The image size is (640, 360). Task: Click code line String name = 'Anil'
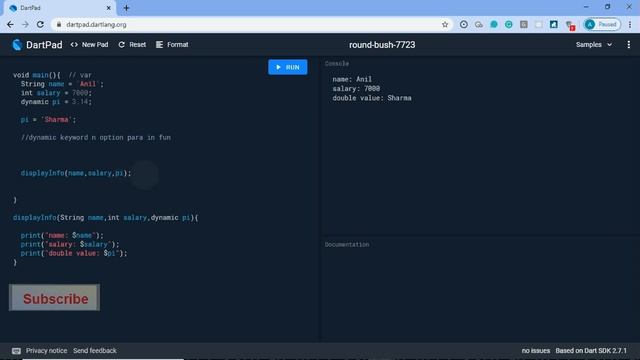click(62, 84)
